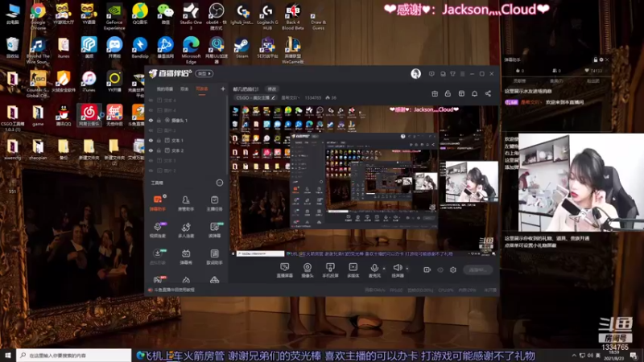
Task: Click the start streaming button
Action: pyautogui.click(x=477, y=269)
